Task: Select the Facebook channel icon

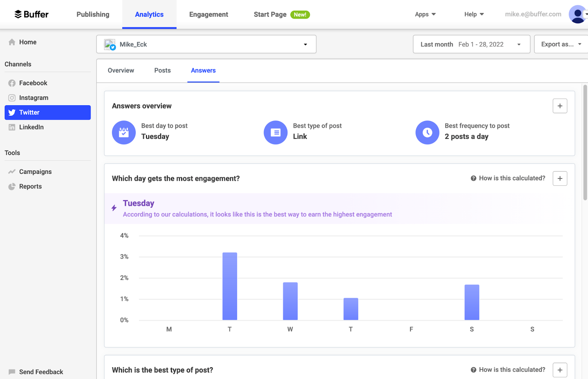Action: pos(12,83)
